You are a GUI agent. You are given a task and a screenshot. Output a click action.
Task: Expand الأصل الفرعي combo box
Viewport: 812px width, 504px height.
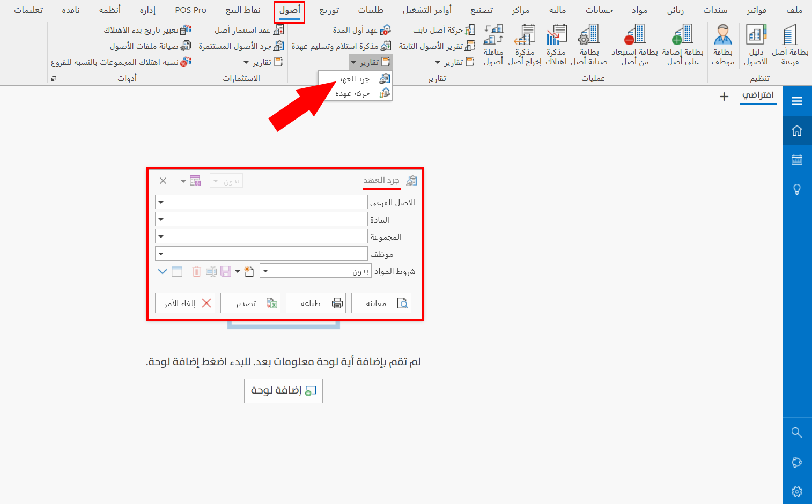pos(161,202)
